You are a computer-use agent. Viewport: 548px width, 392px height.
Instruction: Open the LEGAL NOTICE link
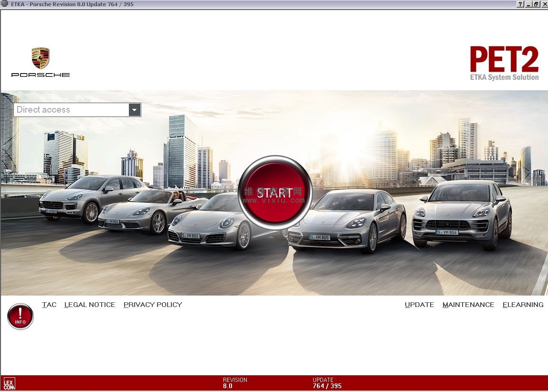click(90, 305)
